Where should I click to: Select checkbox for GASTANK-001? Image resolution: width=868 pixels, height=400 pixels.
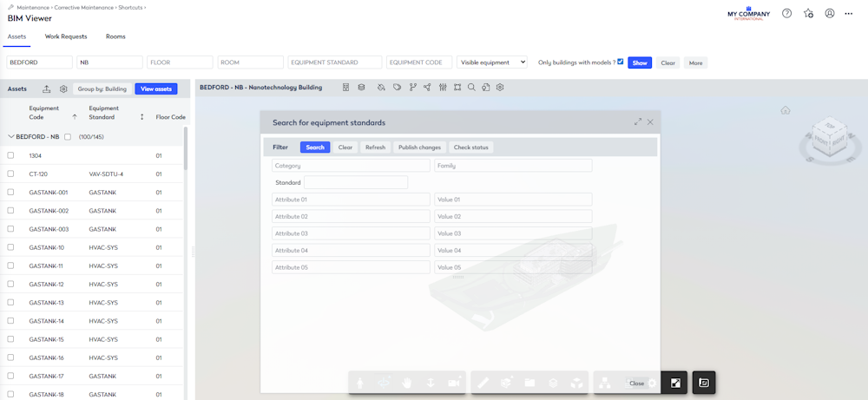click(10, 192)
